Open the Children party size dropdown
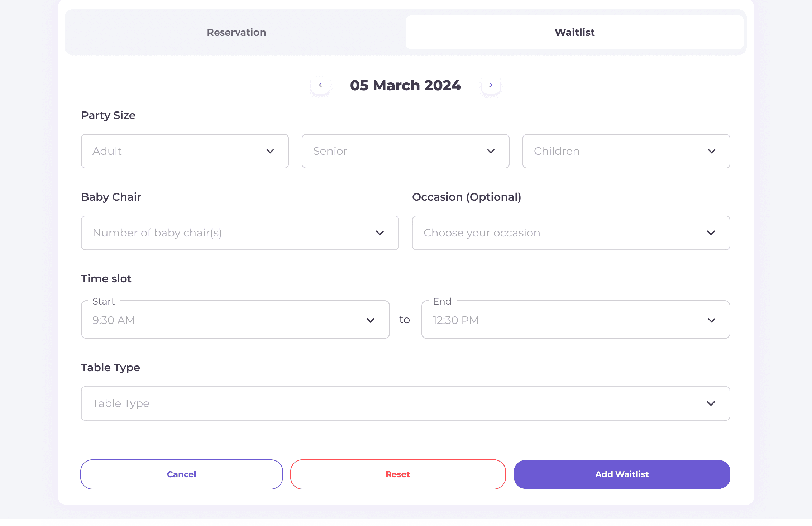The width and height of the screenshot is (812, 526). (x=616, y=151)
